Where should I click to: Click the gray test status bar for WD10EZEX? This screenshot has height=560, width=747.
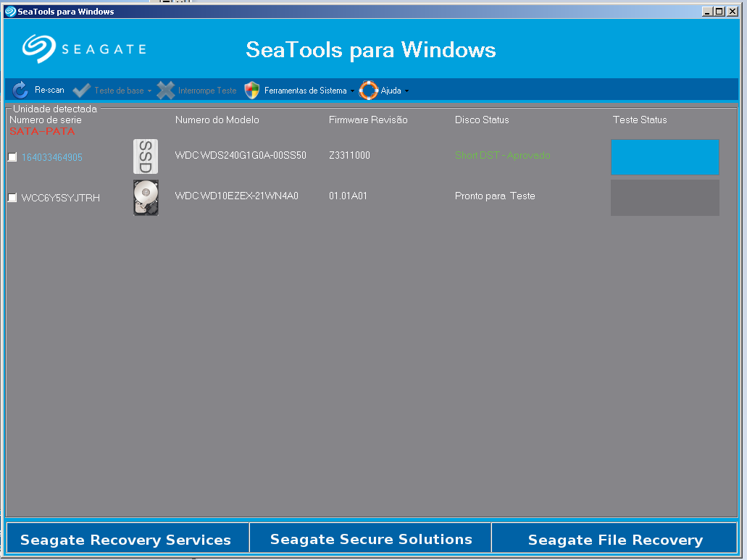pos(665,198)
